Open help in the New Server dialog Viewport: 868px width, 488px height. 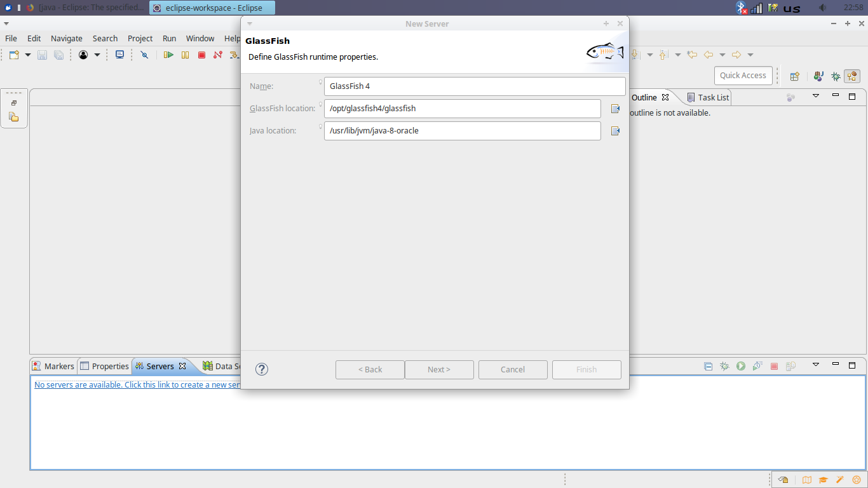[262, 369]
